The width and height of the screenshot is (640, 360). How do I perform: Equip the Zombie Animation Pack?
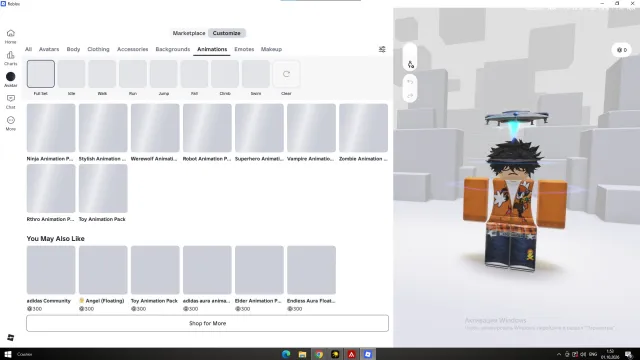pos(363,128)
